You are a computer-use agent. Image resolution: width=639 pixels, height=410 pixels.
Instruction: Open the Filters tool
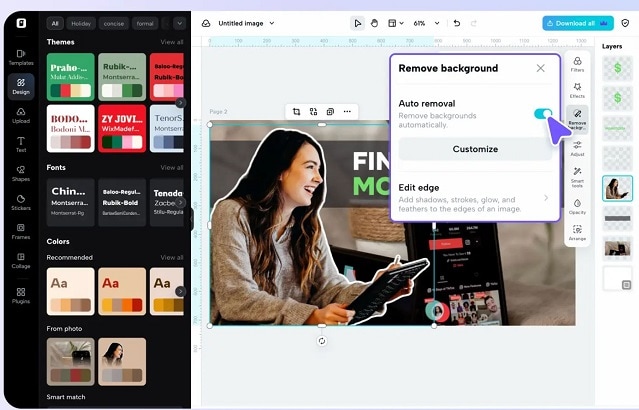(x=577, y=64)
